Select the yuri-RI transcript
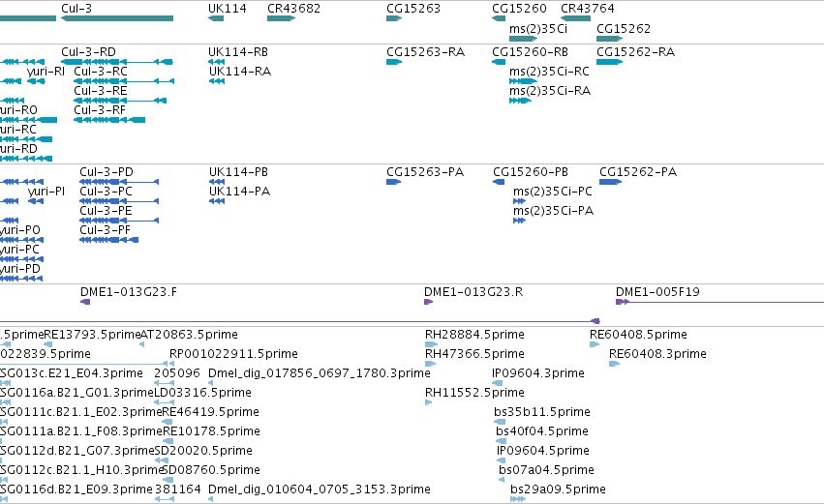 coord(36,81)
